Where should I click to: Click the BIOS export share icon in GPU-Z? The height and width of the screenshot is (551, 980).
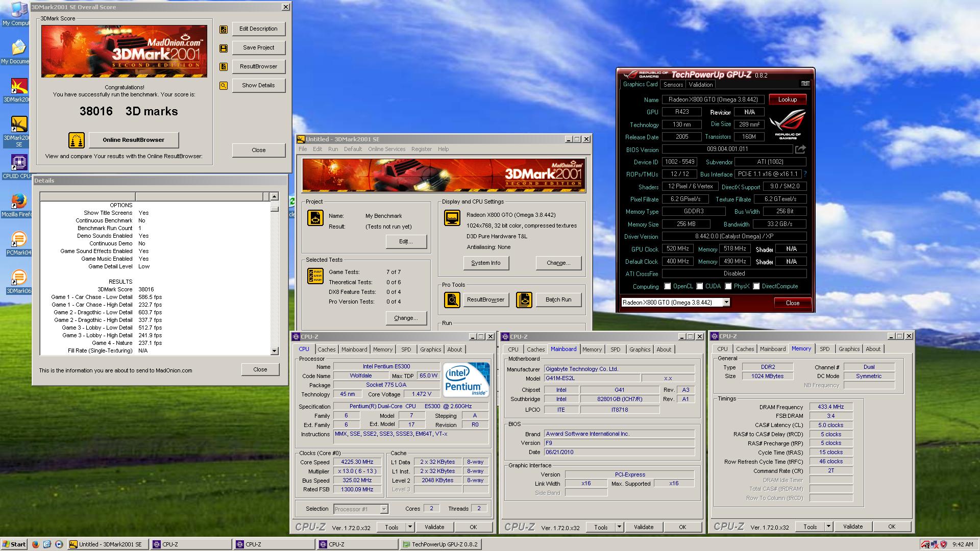coord(800,149)
